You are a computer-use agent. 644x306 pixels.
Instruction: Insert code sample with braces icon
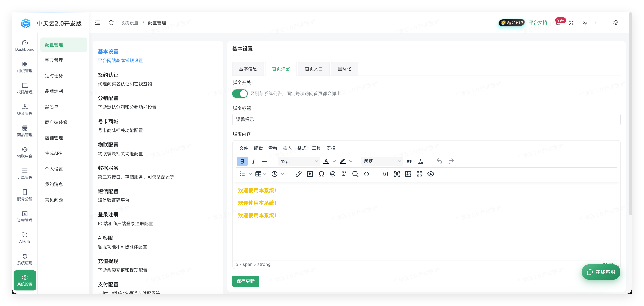tap(385, 174)
